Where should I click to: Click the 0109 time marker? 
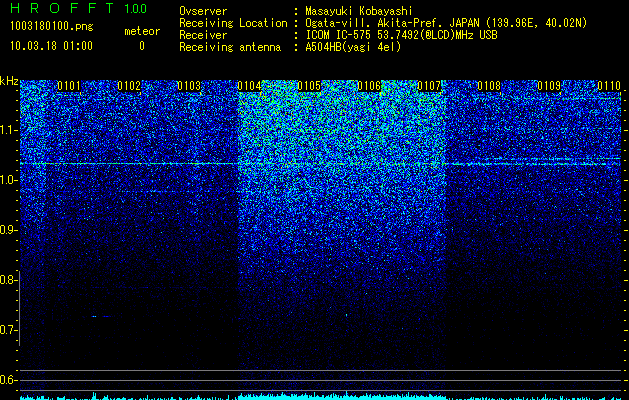click(x=549, y=86)
